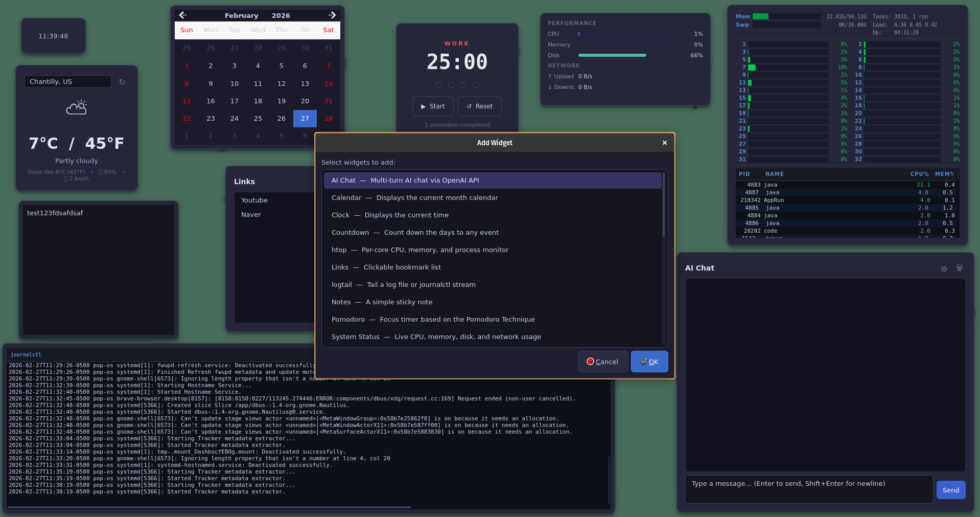
Task: Start the pomodoro work timer
Action: coord(432,106)
